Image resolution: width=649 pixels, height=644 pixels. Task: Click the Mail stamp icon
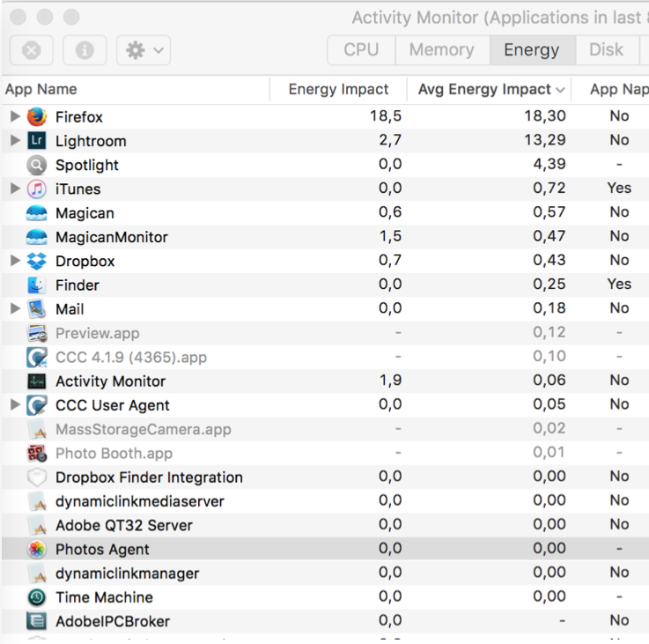coord(37,309)
